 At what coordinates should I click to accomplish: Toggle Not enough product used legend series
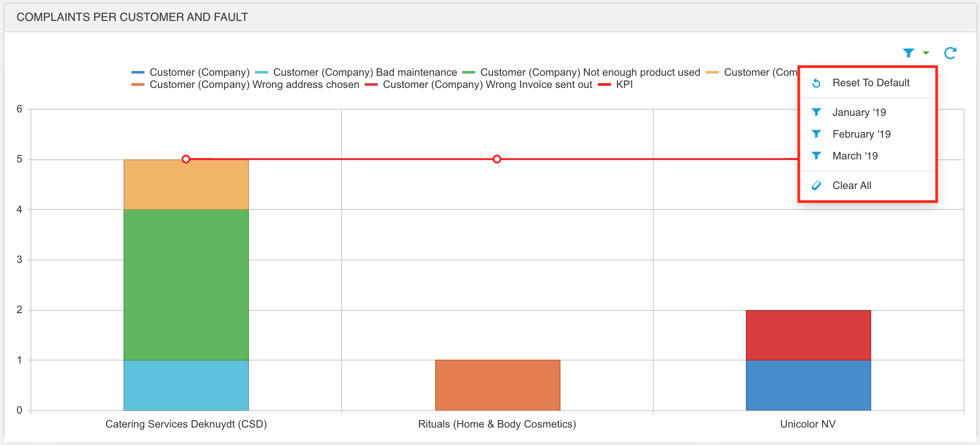(x=581, y=72)
